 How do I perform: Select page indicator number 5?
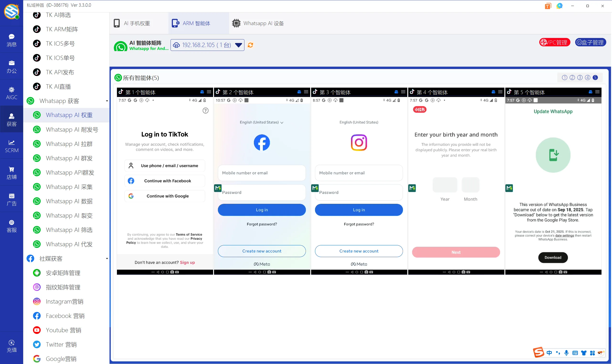[595, 78]
